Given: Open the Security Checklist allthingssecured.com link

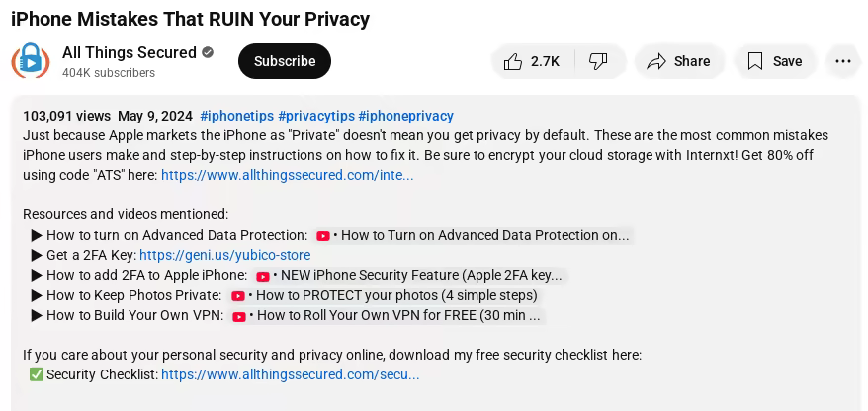Looking at the screenshot, I should [290, 374].
